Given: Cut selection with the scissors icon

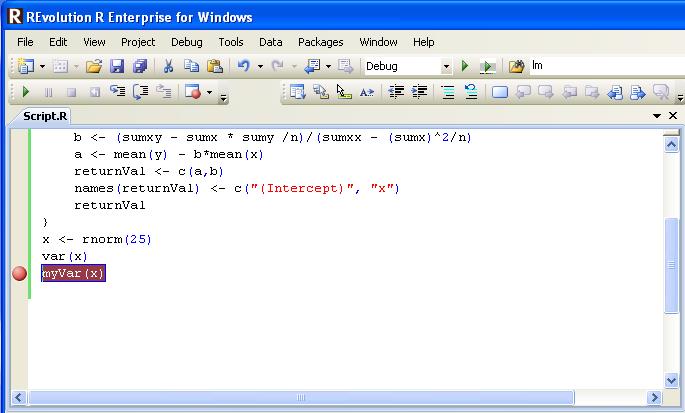Looking at the screenshot, I should (168, 66).
